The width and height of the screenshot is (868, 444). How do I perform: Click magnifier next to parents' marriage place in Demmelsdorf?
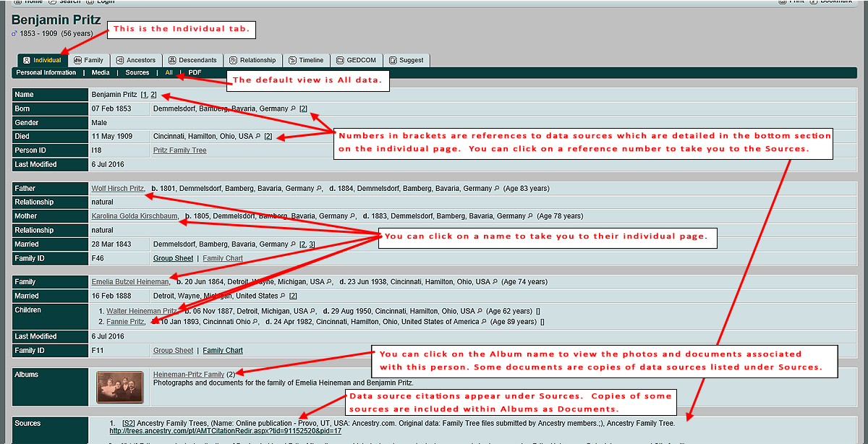point(293,244)
